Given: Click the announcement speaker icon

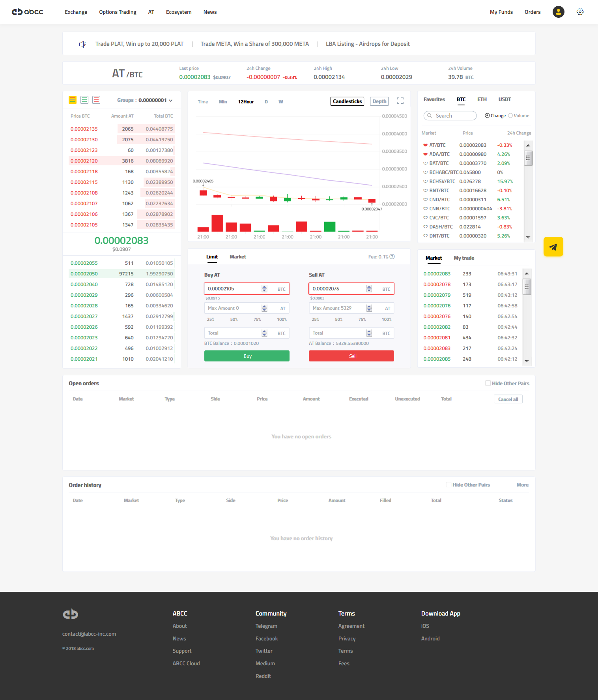Looking at the screenshot, I should (82, 44).
